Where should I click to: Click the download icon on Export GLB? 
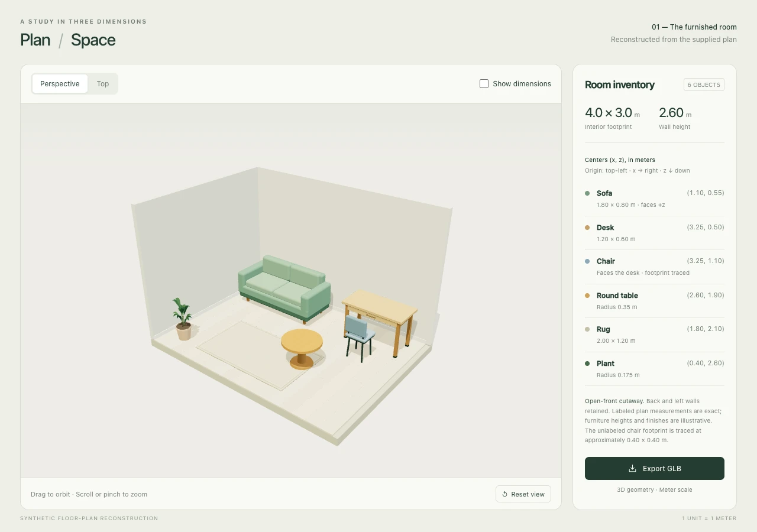coord(632,469)
